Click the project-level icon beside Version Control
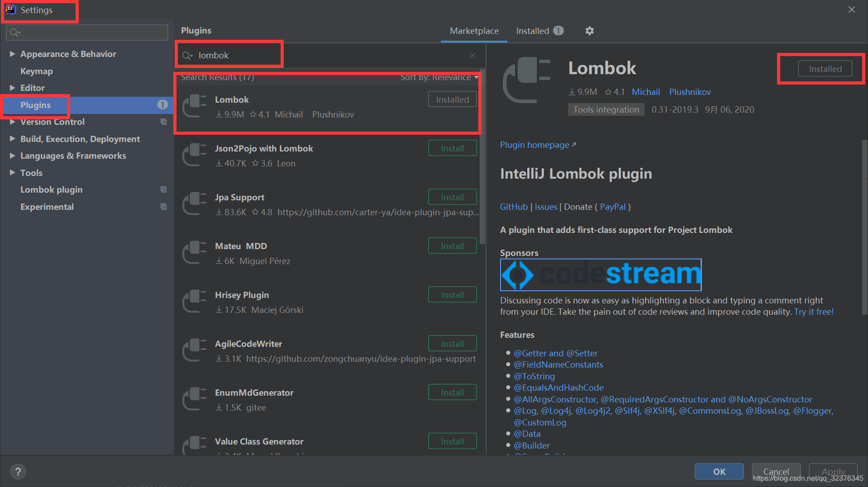 [x=163, y=122]
